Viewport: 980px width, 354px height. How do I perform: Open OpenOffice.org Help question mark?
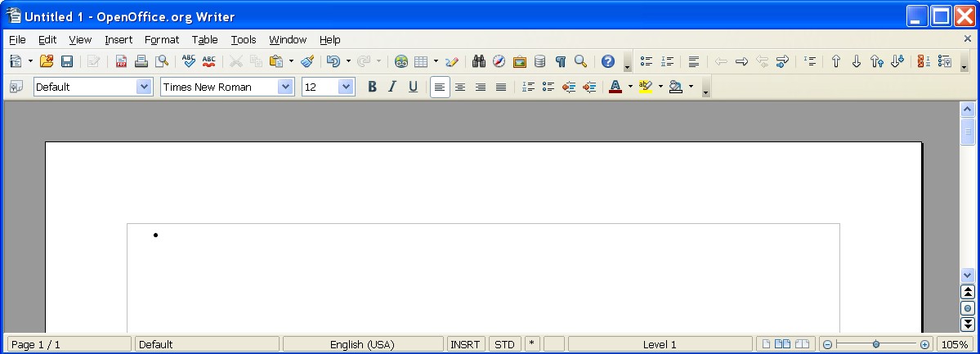pyautogui.click(x=607, y=61)
